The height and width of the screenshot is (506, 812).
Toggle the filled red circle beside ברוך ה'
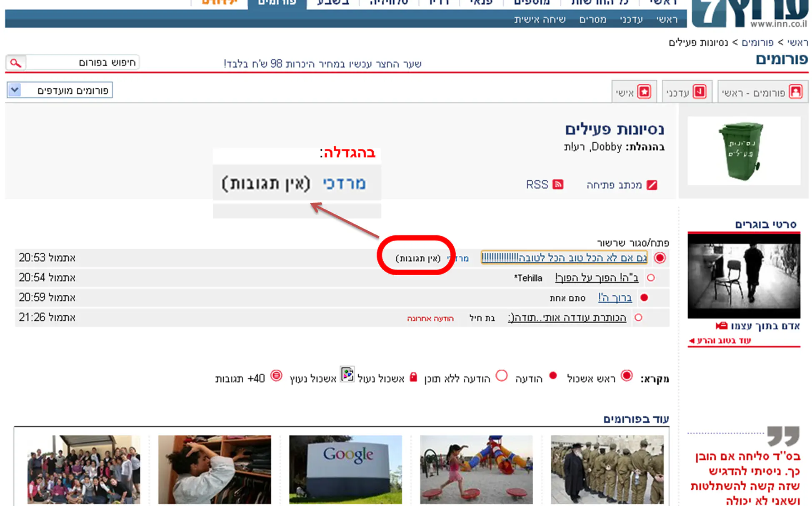click(644, 298)
